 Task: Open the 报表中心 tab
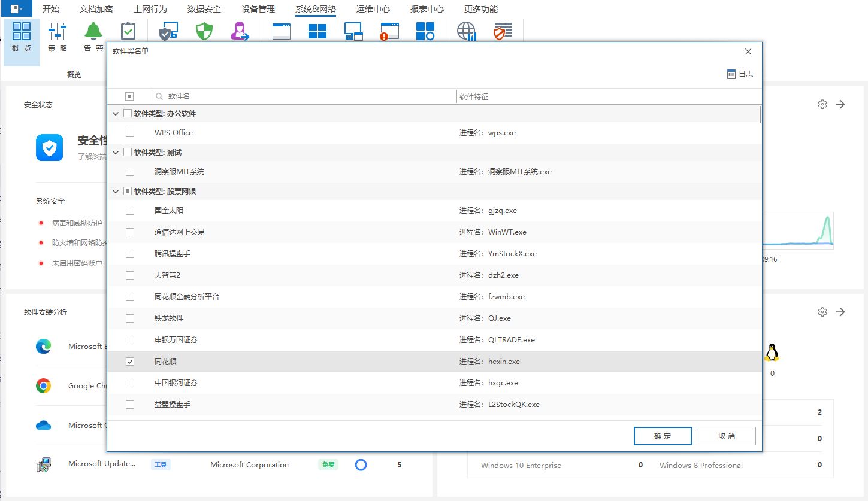coord(427,9)
